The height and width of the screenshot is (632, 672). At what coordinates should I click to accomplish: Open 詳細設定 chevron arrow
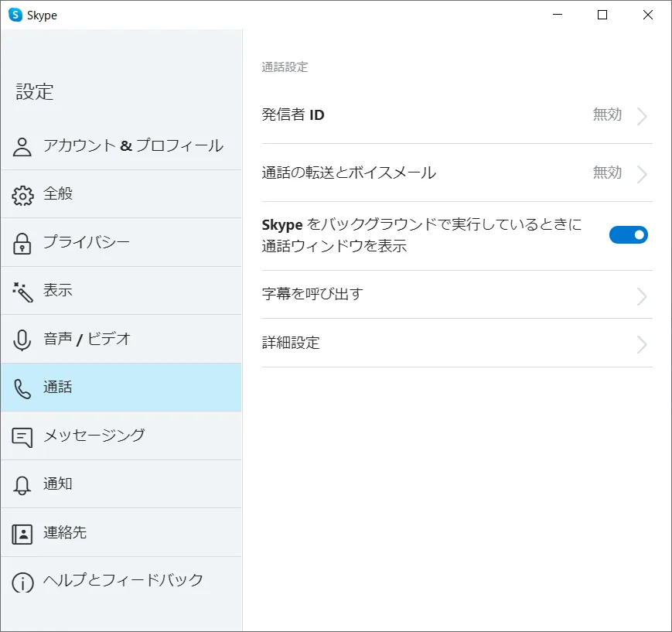(642, 344)
